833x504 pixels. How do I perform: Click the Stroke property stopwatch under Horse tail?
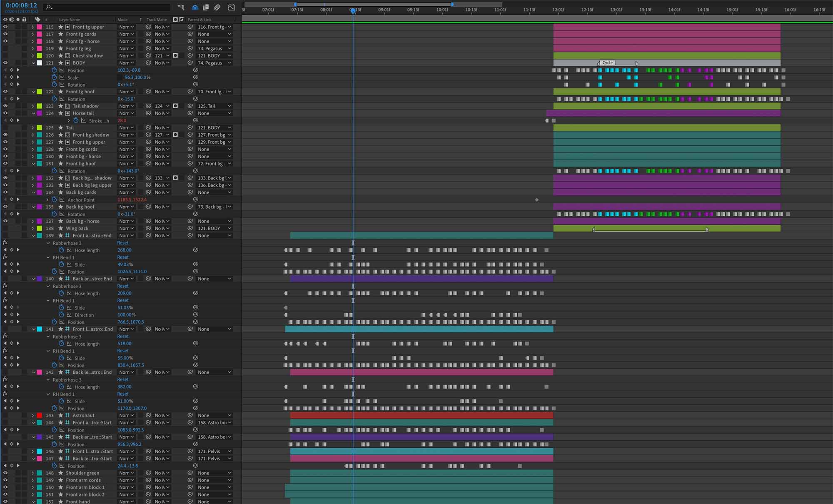76,120
